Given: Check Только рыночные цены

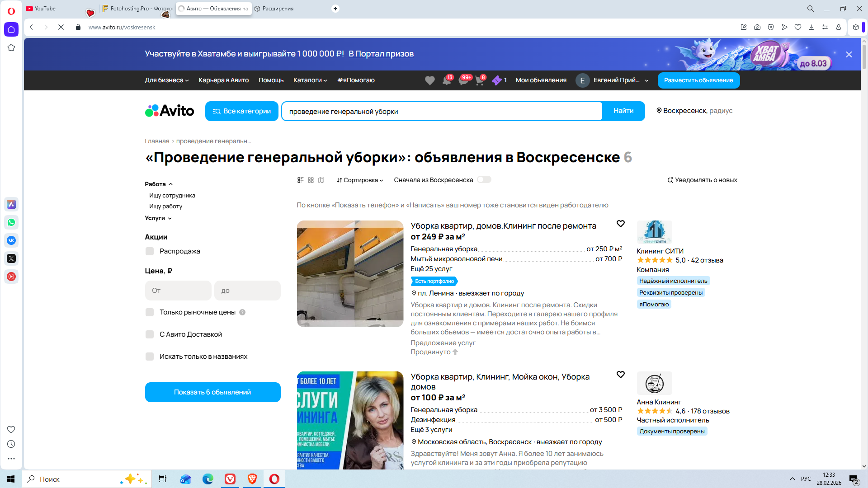Looking at the screenshot, I should (150, 312).
